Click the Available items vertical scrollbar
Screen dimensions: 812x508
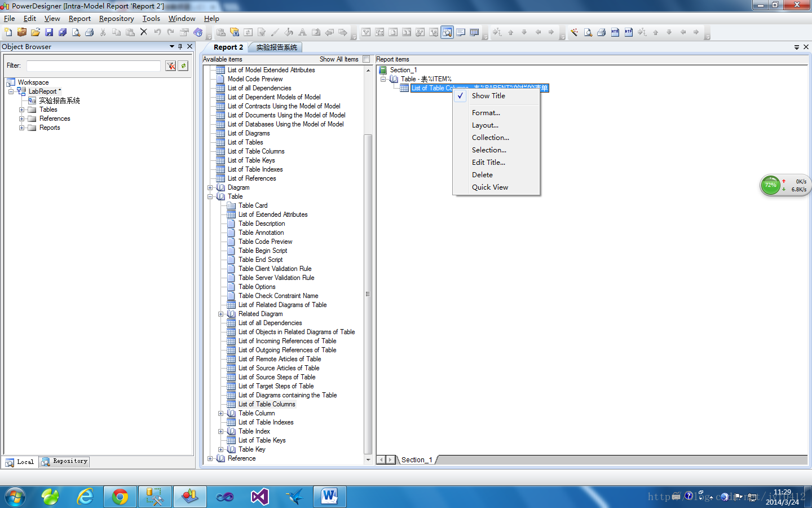coord(368,294)
